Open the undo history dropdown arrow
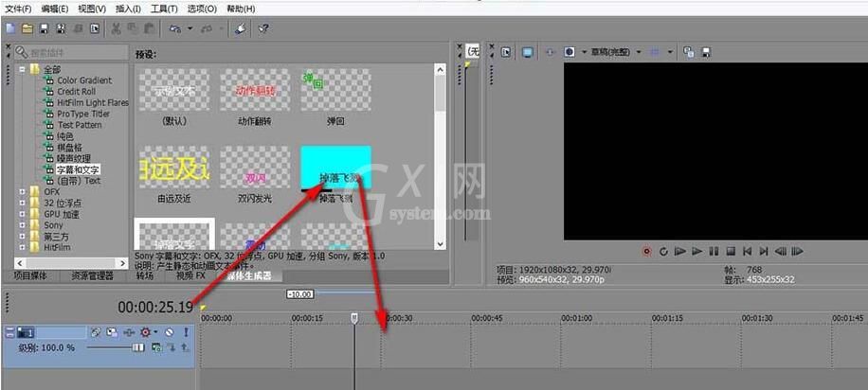This screenshot has width=868, height=390. tap(190, 28)
